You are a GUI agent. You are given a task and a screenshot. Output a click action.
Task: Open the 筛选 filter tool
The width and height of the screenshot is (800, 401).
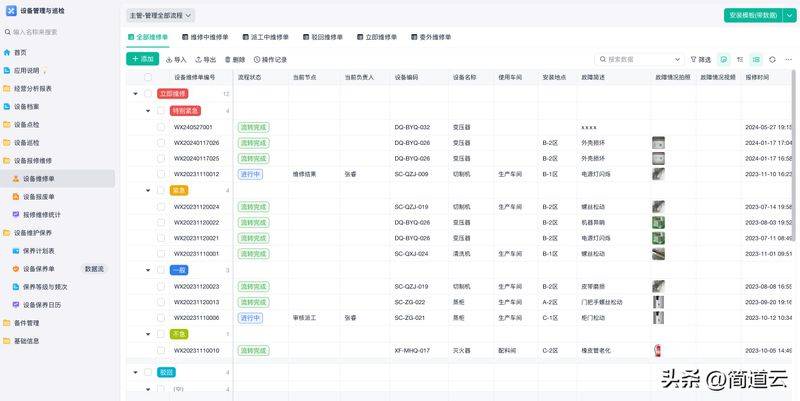point(699,60)
